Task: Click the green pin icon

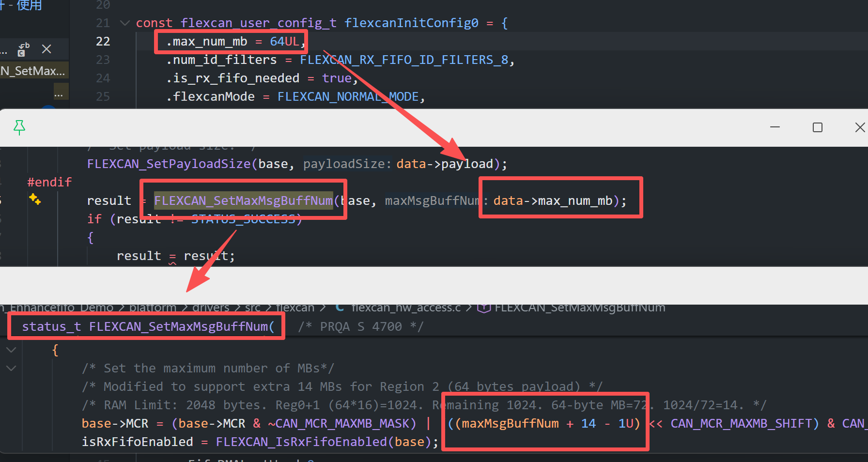Action: [19, 127]
